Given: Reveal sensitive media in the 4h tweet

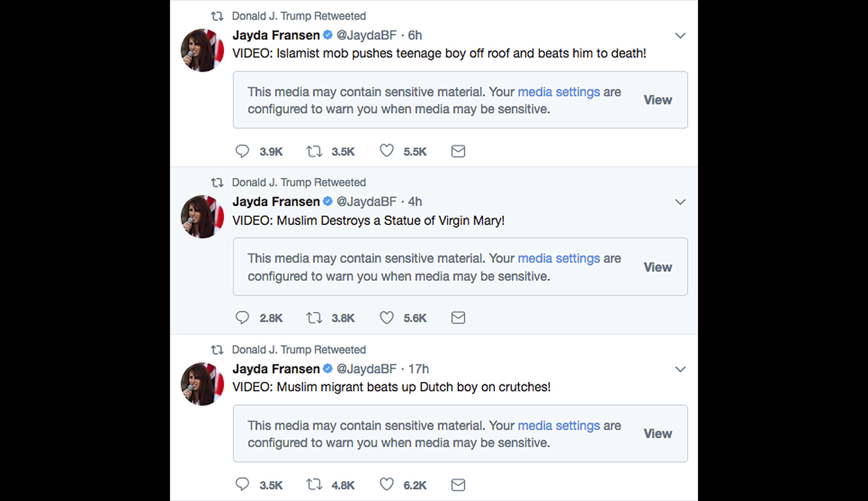Looking at the screenshot, I should [658, 267].
